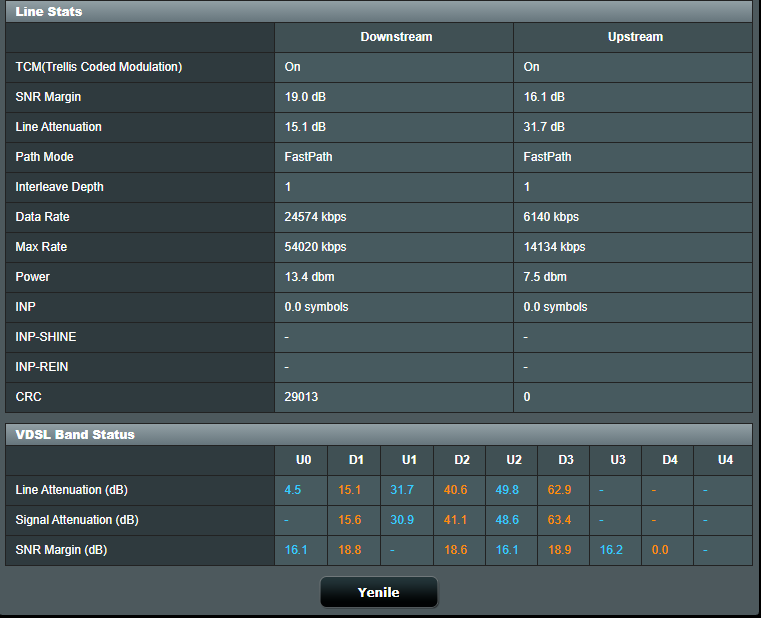The height and width of the screenshot is (618, 761).
Task: Select the Interleave Depth row label
Action: click(x=59, y=187)
